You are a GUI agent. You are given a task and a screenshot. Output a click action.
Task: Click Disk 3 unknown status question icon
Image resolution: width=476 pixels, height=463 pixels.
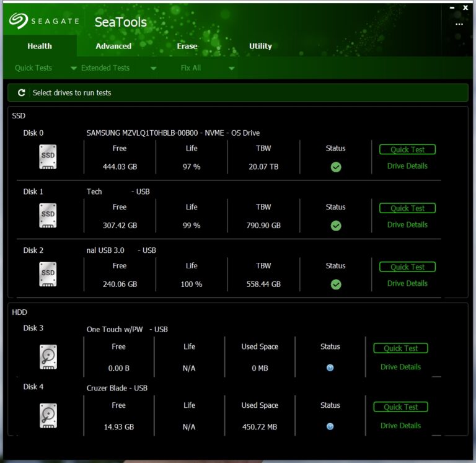(330, 368)
